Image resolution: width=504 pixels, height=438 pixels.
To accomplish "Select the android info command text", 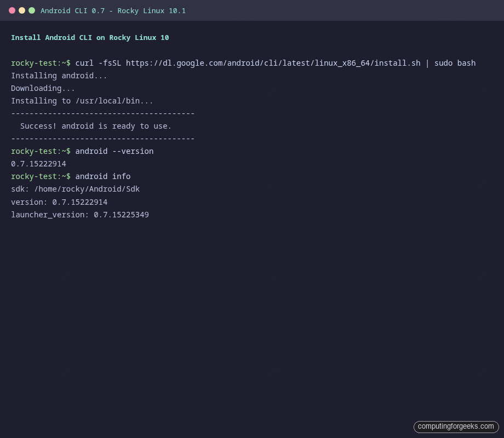I will point(102,176).
